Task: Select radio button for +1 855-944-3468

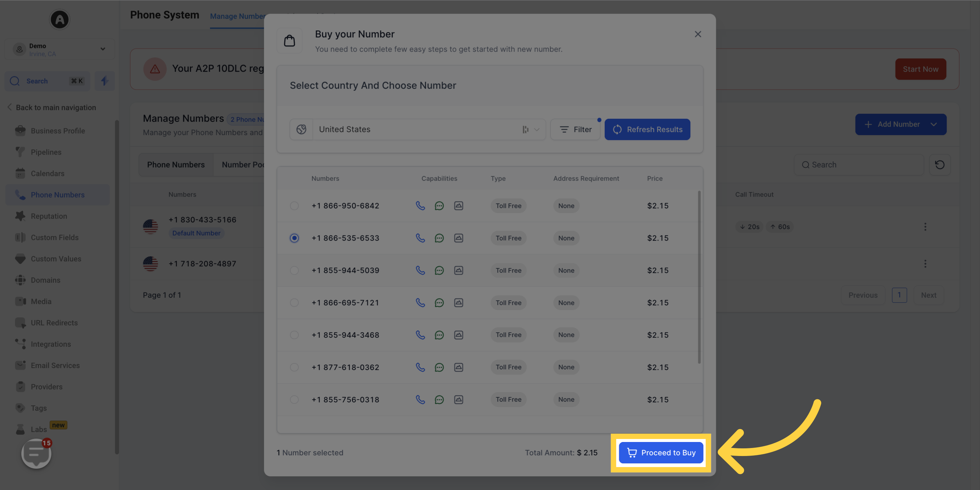Action: [x=294, y=335]
